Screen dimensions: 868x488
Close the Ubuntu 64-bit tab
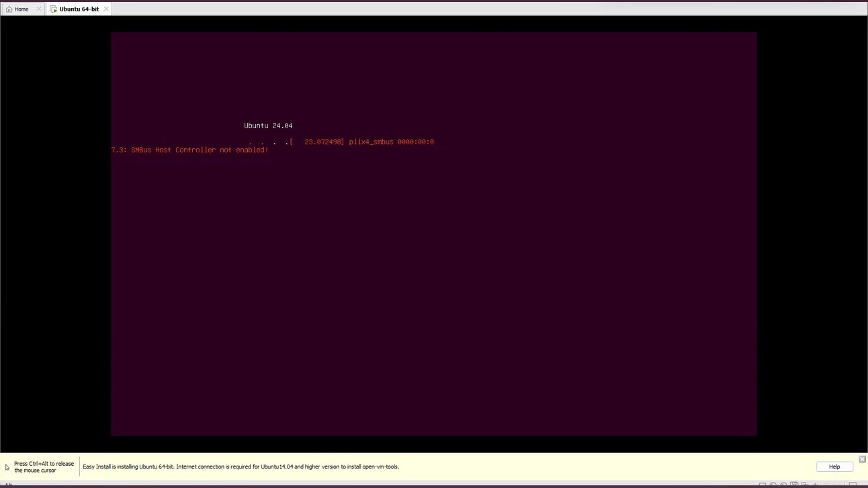coord(105,9)
